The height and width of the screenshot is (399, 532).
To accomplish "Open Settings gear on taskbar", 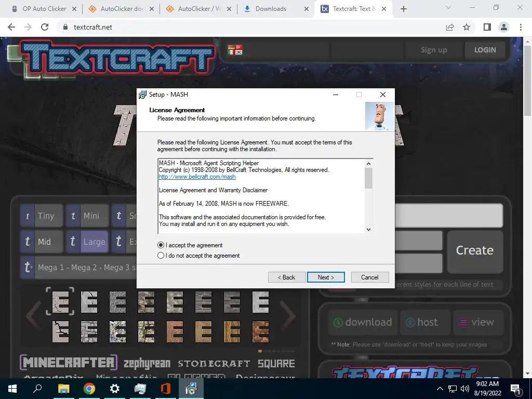I will [115, 389].
